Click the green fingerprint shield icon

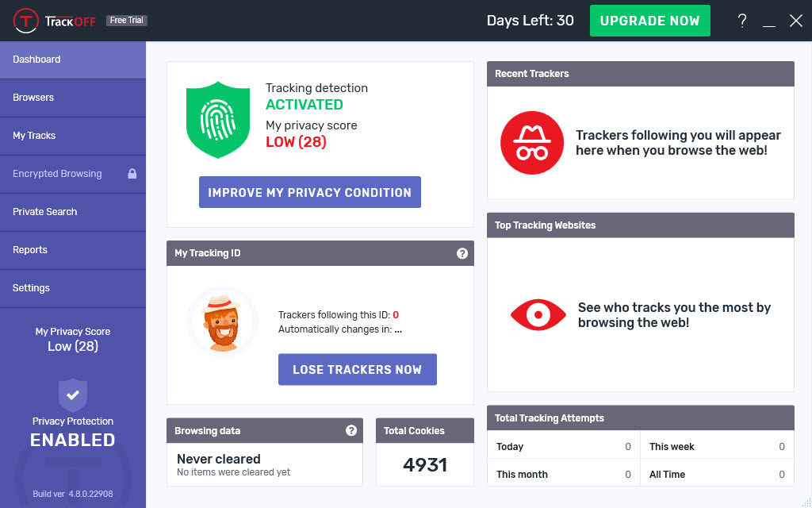(218, 120)
